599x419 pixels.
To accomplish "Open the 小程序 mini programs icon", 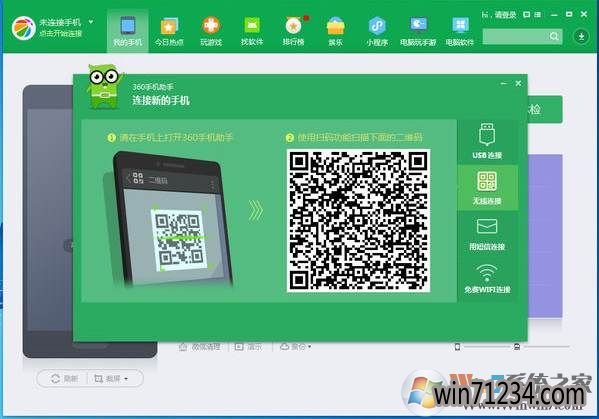I will pyautogui.click(x=377, y=31).
